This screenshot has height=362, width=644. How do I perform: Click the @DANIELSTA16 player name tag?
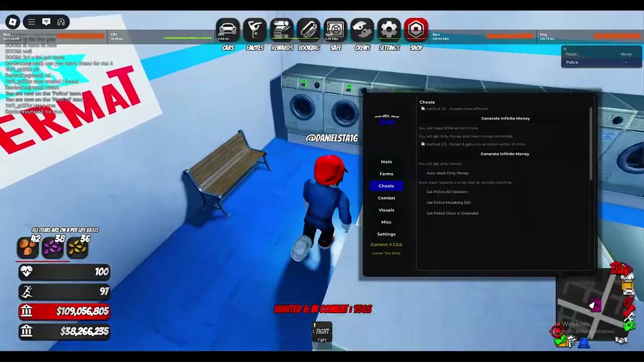332,138
